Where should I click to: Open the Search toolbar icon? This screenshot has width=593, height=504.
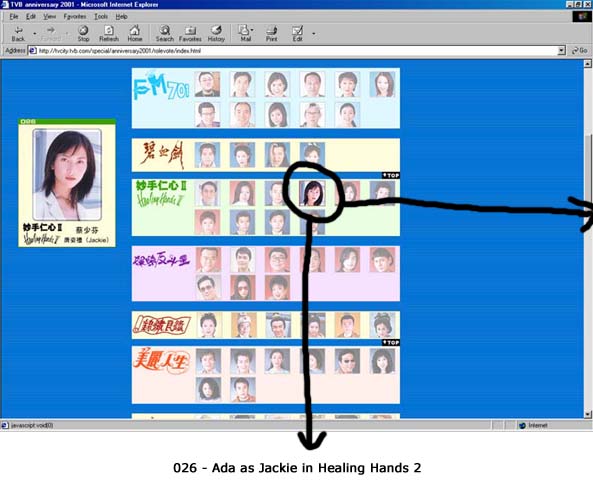point(165,33)
